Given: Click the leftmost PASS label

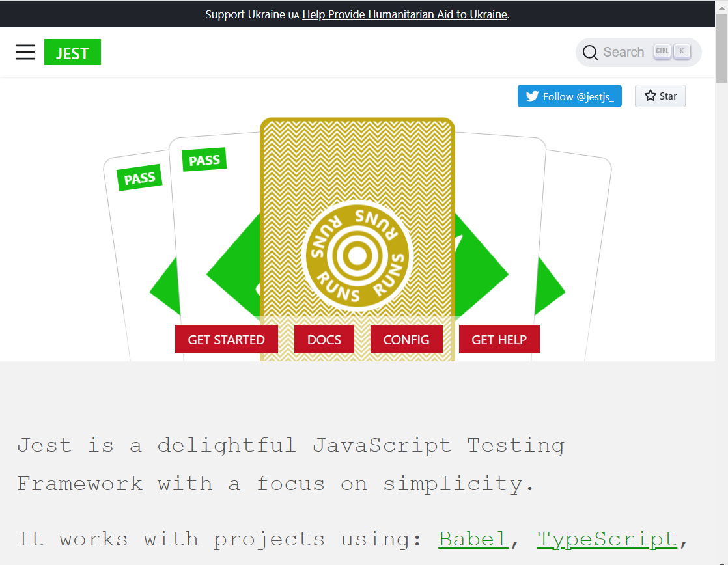Looking at the screenshot, I should pyautogui.click(x=139, y=178).
